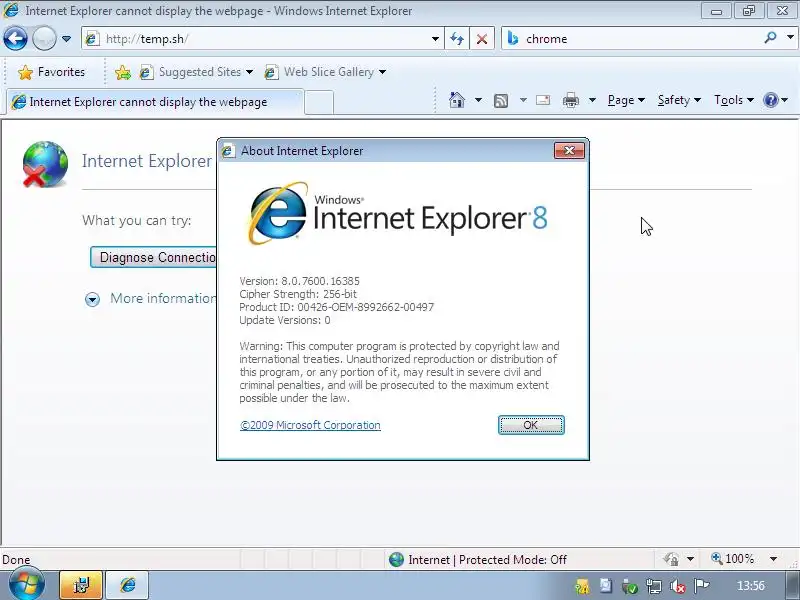The width and height of the screenshot is (800, 600).
Task: Click the Product ID text in About dialog
Action: tap(337, 307)
